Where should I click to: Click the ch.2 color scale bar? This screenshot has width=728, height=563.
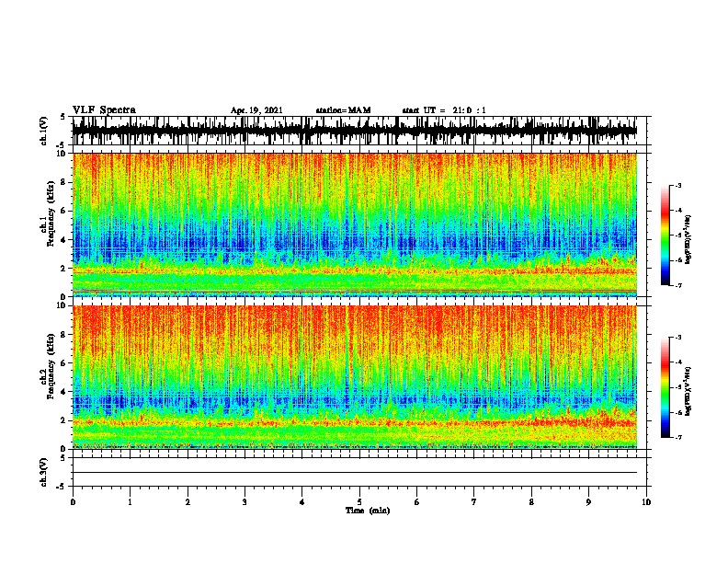click(x=665, y=387)
